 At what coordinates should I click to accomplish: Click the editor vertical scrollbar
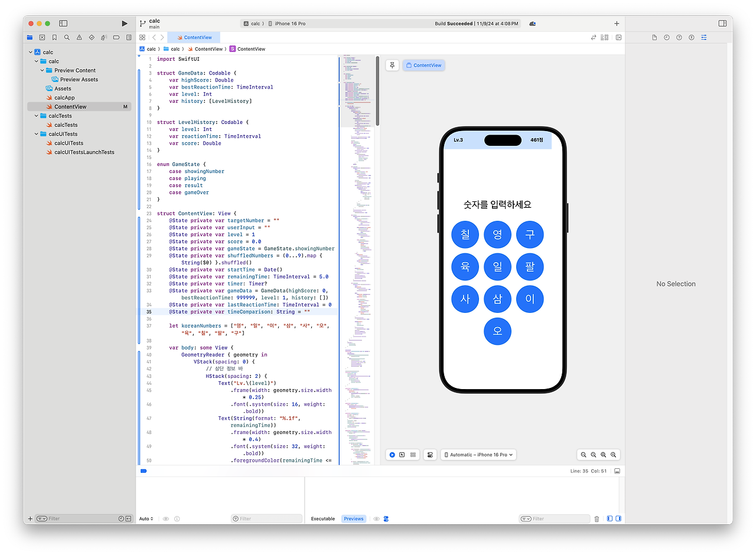(377, 91)
